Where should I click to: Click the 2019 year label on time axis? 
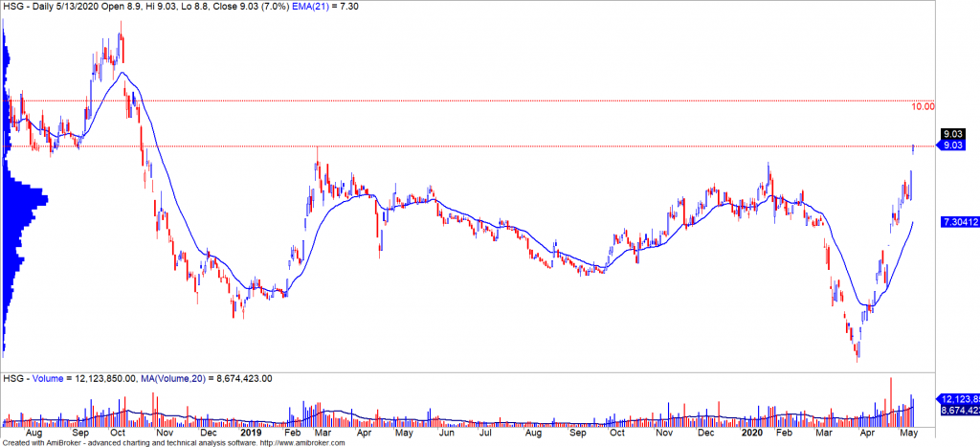coord(252,433)
